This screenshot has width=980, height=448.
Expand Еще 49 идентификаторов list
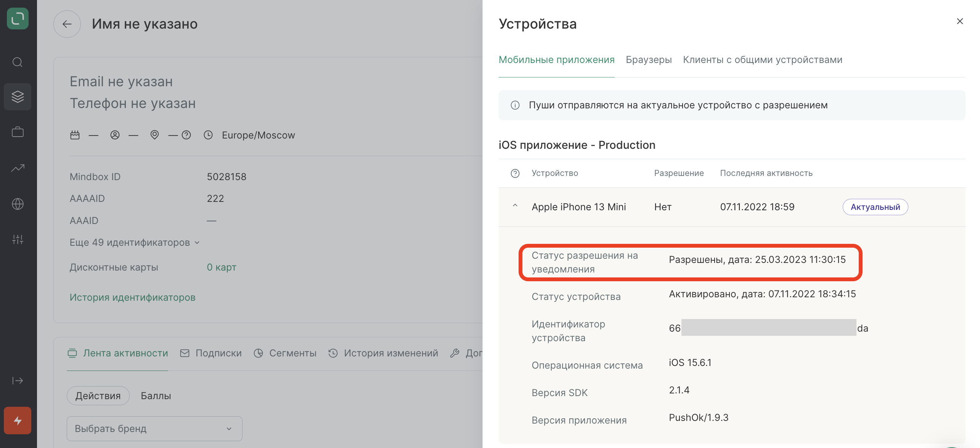coord(135,243)
